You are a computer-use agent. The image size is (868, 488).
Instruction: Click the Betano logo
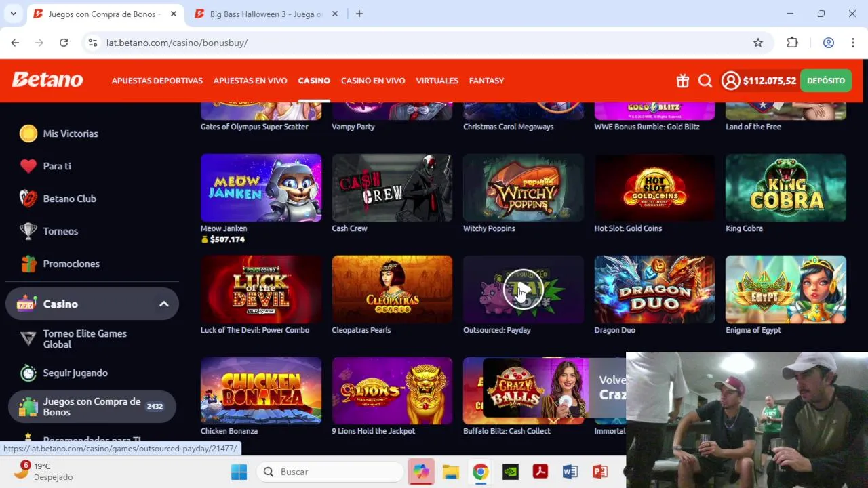coord(47,80)
